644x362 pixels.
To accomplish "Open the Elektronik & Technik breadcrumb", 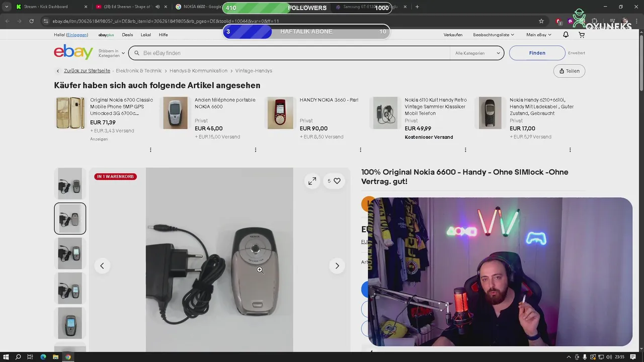I will [x=139, y=71].
